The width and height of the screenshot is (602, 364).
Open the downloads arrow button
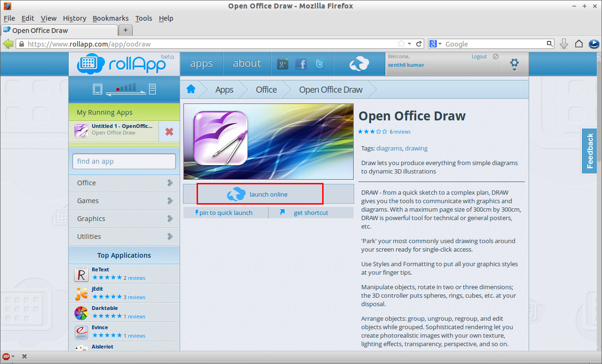(x=564, y=44)
